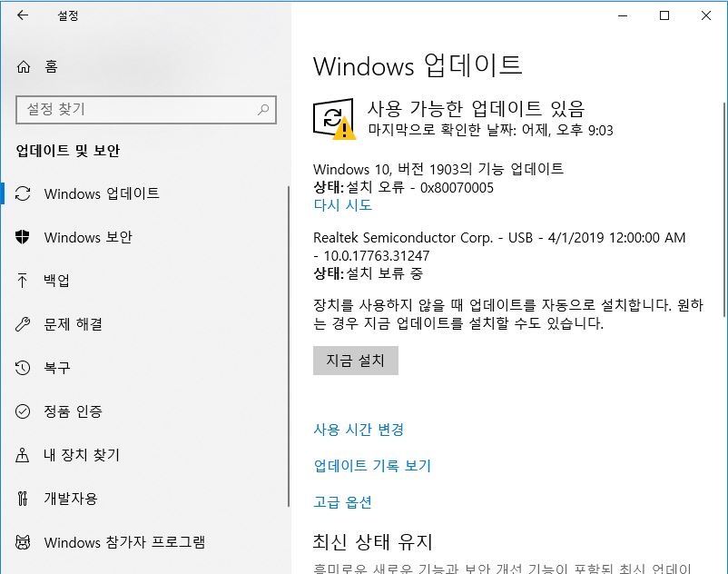Image resolution: width=728 pixels, height=574 pixels.
Task: Click the magnifier icon in the search box
Action: pyautogui.click(x=263, y=110)
